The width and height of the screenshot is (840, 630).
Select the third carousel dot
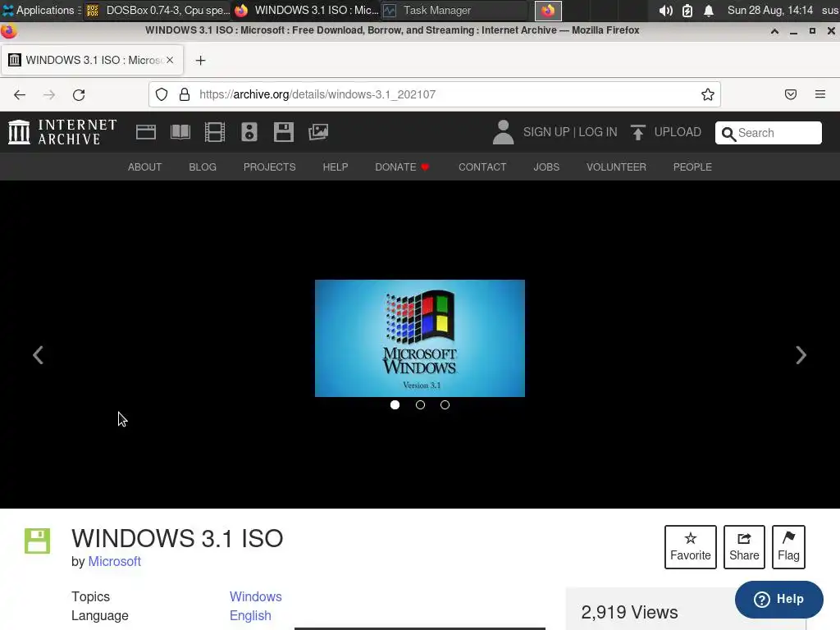(445, 405)
